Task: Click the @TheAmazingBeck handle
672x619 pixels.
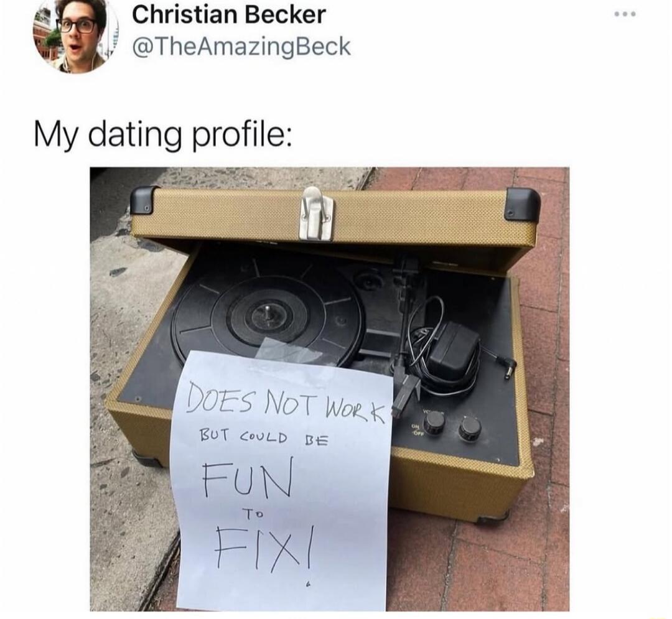Action: click(x=241, y=47)
